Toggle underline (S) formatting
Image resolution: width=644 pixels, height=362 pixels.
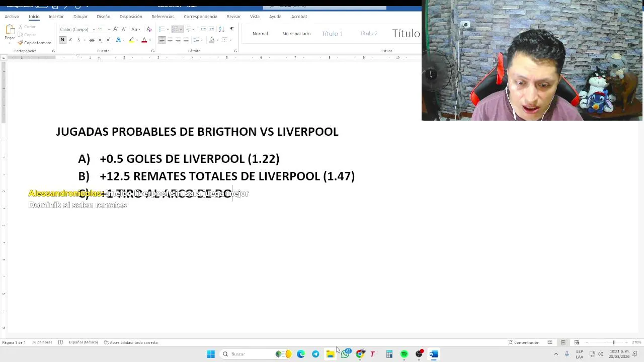tap(78, 40)
